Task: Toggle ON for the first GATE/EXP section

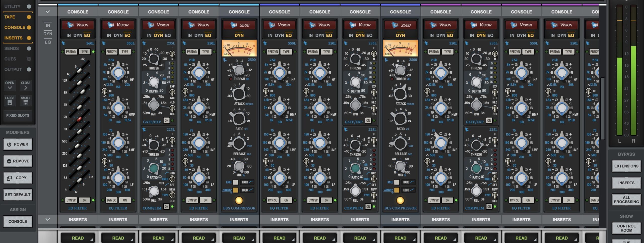Action: pos(167,120)
